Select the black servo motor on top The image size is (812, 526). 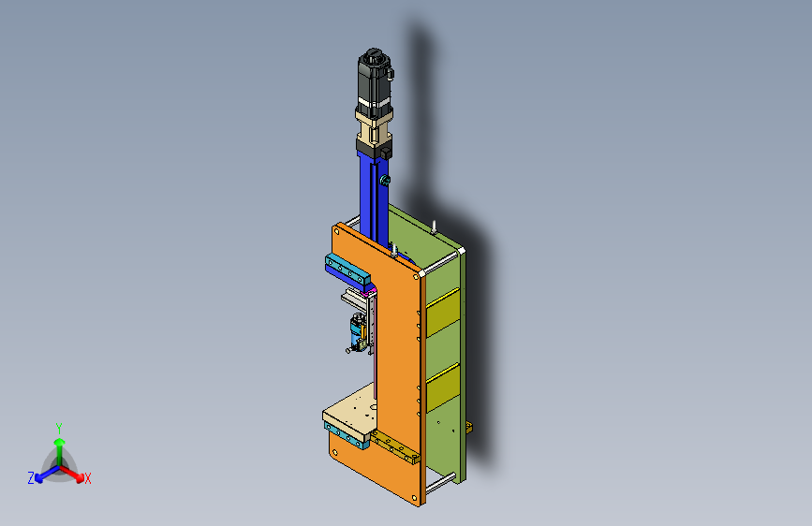point(374,82)
